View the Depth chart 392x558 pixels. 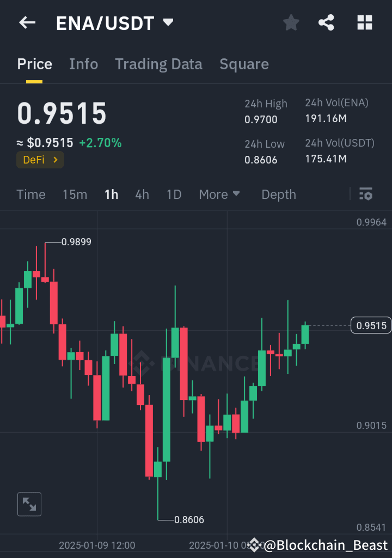click(x=278, y=194)
